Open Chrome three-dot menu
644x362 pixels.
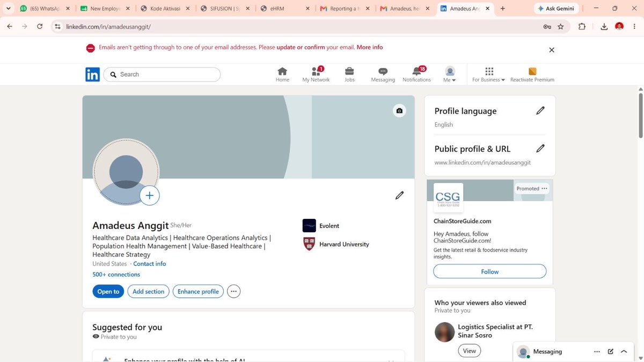point(634,26)
